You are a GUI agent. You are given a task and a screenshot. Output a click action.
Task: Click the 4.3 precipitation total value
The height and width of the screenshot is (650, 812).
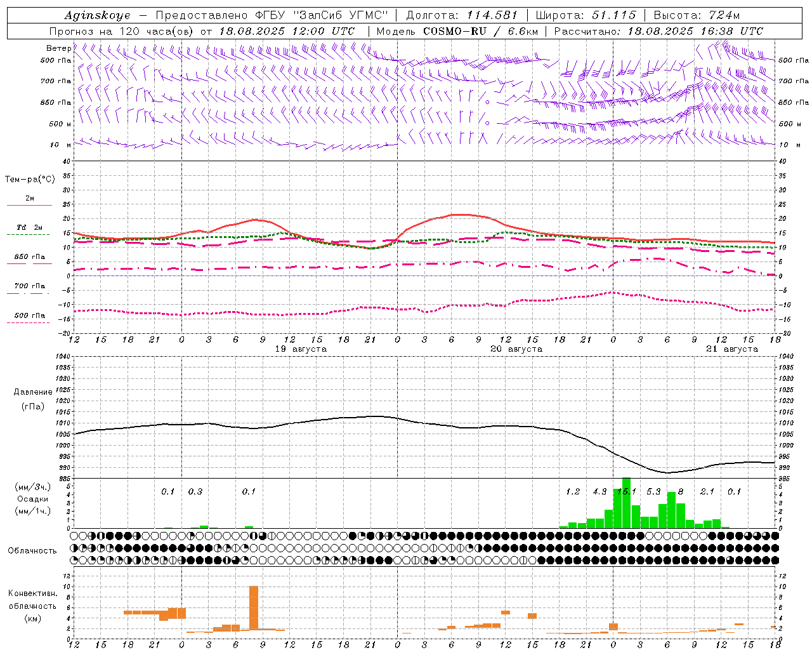tap(599, 491)
